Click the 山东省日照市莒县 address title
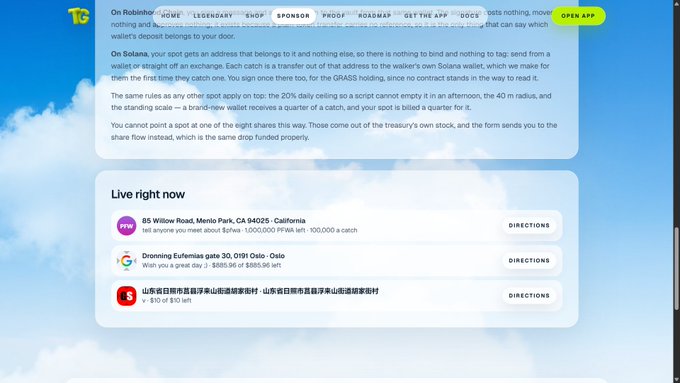This screenshot has height=383, width=680. tap(260, 291)
